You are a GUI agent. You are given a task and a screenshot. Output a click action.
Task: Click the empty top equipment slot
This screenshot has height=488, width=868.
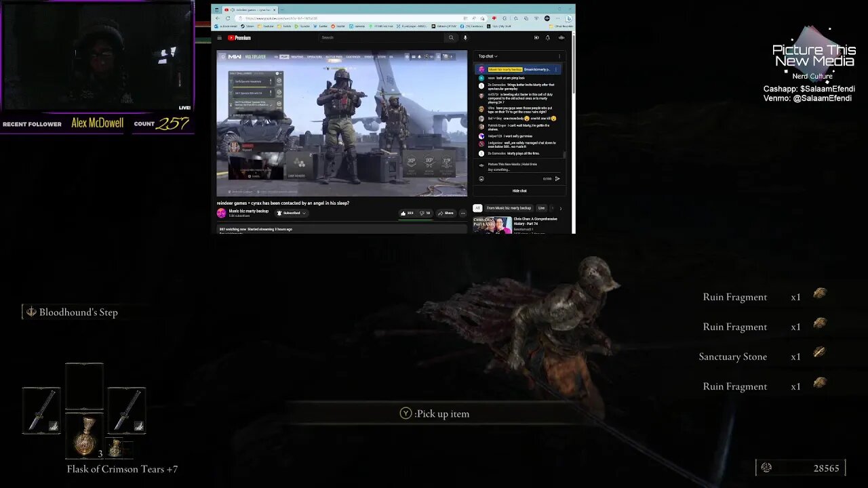(x=85, y=387)
